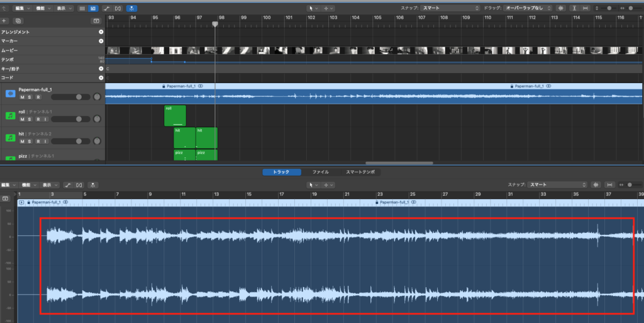Open the editor pointer tool menu
Screen dimensions: 644x323
pos(313,185)
